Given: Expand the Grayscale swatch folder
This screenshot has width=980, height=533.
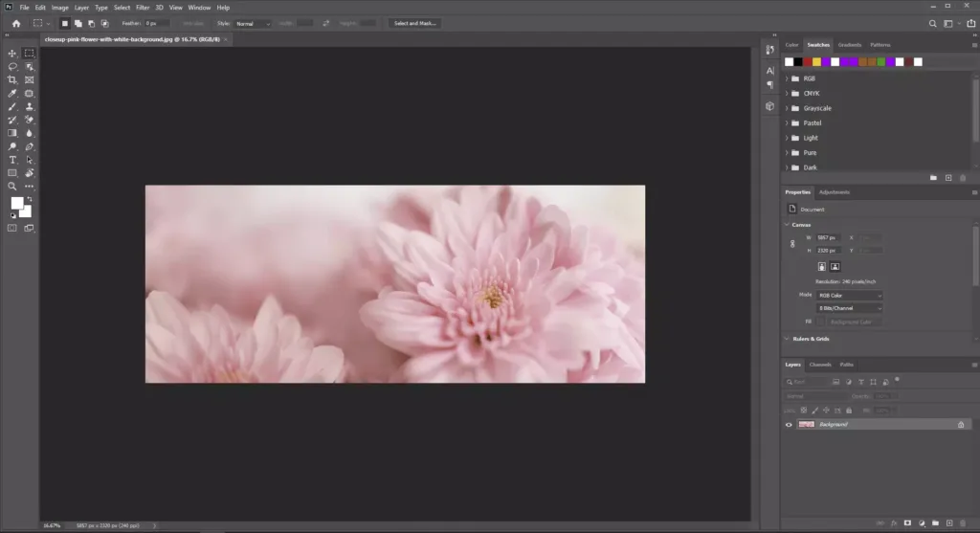Looking at the screenshot, I should click(x=787, y=108).
